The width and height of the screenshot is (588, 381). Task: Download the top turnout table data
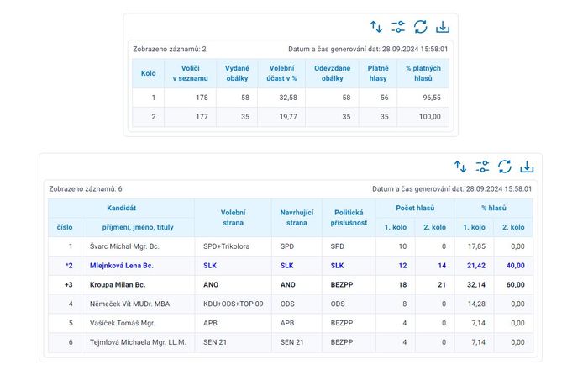tap(444, 27)
